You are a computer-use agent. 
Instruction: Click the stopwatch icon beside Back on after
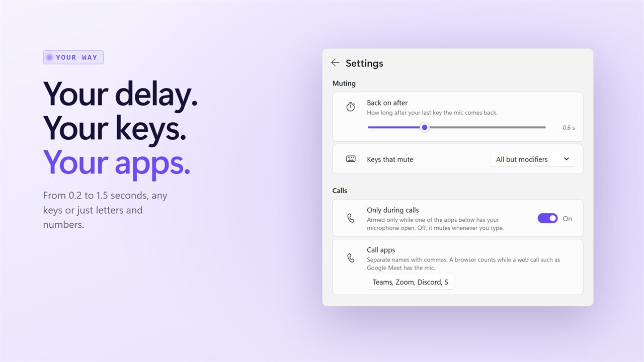tap(351, 107)
